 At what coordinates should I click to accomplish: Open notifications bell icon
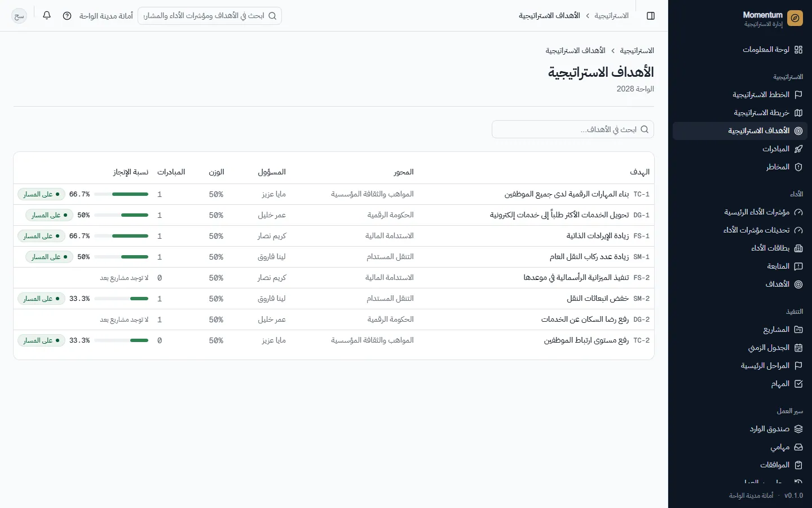pos(47,16)
